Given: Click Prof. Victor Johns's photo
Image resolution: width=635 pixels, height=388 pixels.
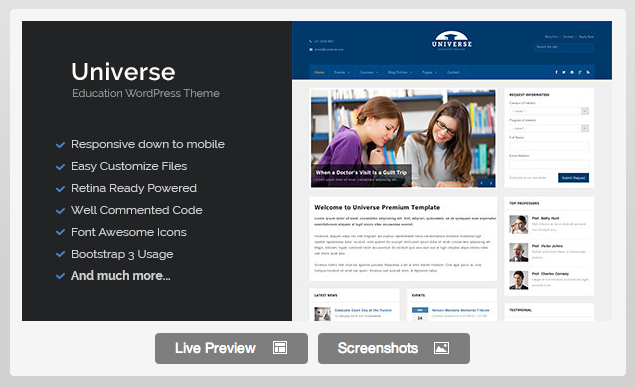Looking at the screenshot, I should click(x=519, y=252).
